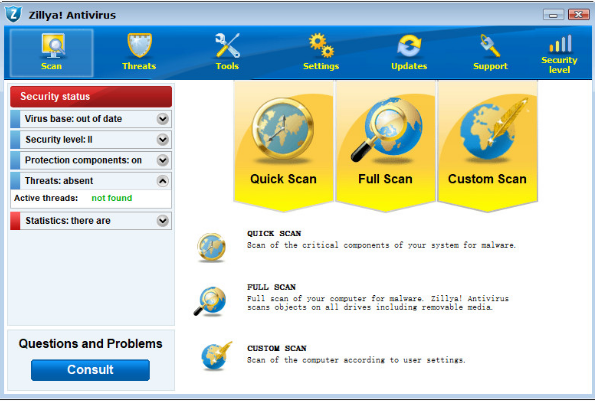Open the Scan tab icon

pos(53,46)
